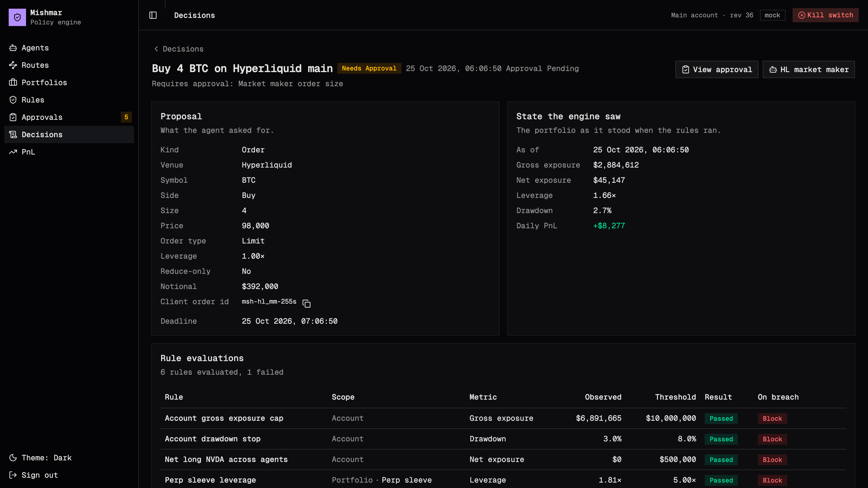The image size is (868, 488).
Task: Click the sign out arrow icon
Action: [x=13, y=475]
